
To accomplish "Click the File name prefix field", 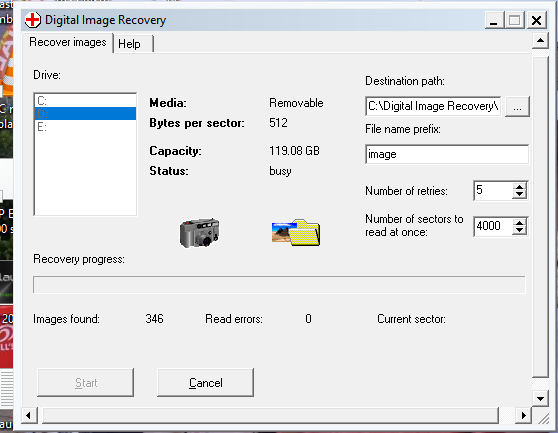I will coord(447,154).
